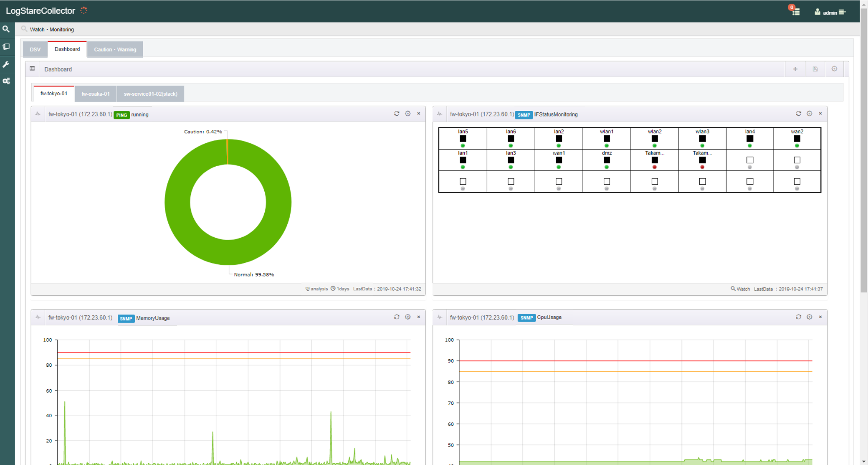Open dashboard settings gear
Image resolution: width=868 pixels, height=467 pixels.
(834, 69)
